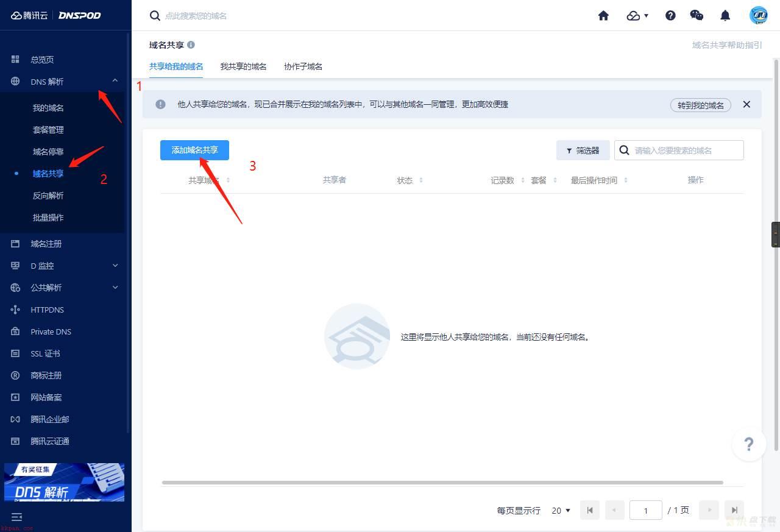Click the 网站备案 sidebar icon
The height and width of the screenshot is (532, 780).
pos(15,397)
